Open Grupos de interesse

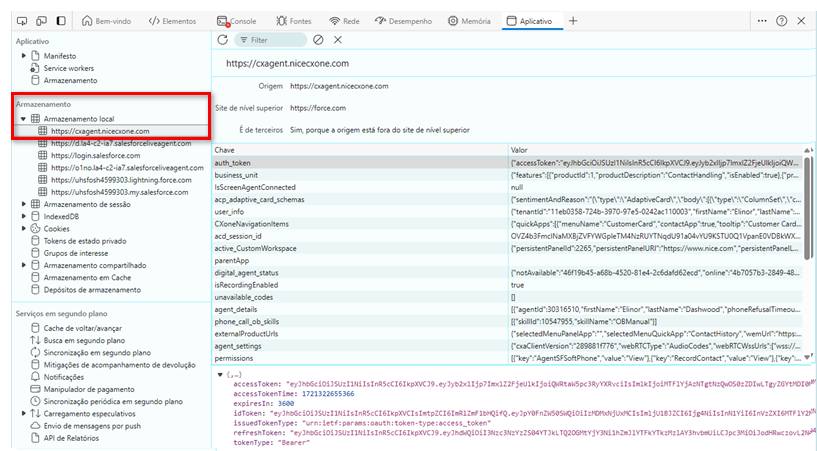[x=76, y=253]
